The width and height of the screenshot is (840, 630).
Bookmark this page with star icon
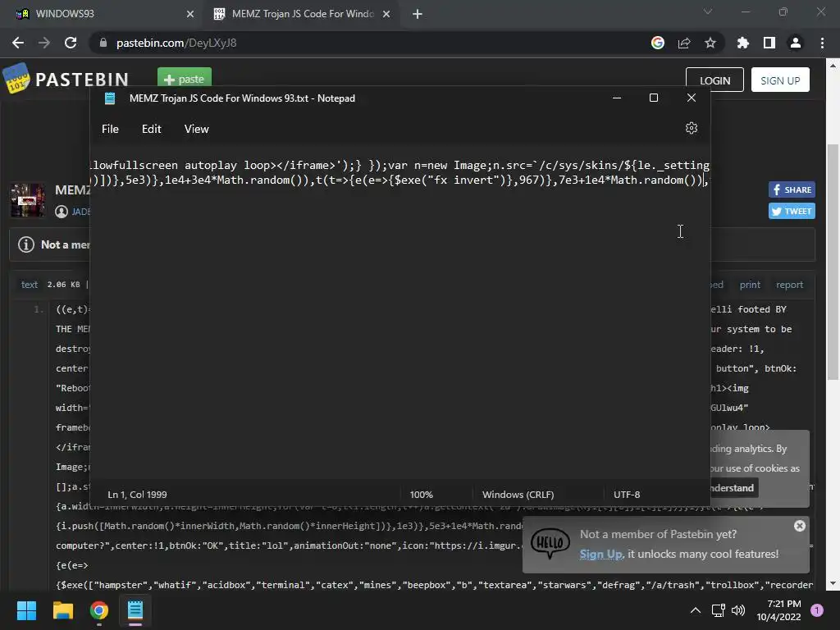pyautogui.click(x=710, y=43)
